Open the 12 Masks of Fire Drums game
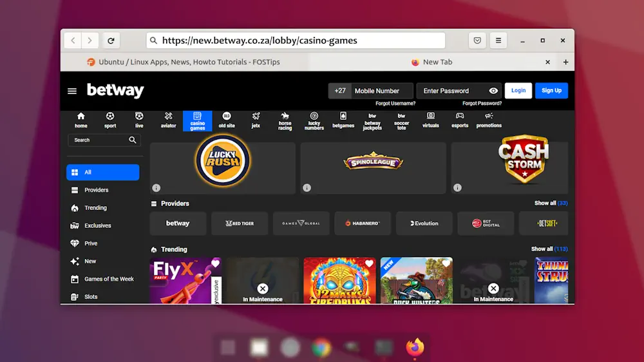 point(339,282)
